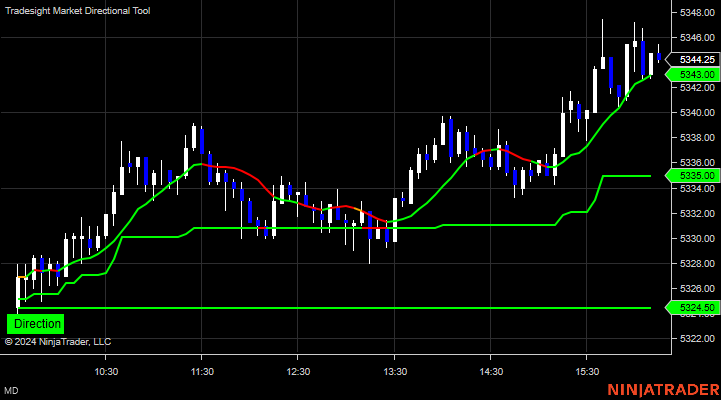Click the 5322.00 price axis label
721x400 pixels.
697,339
